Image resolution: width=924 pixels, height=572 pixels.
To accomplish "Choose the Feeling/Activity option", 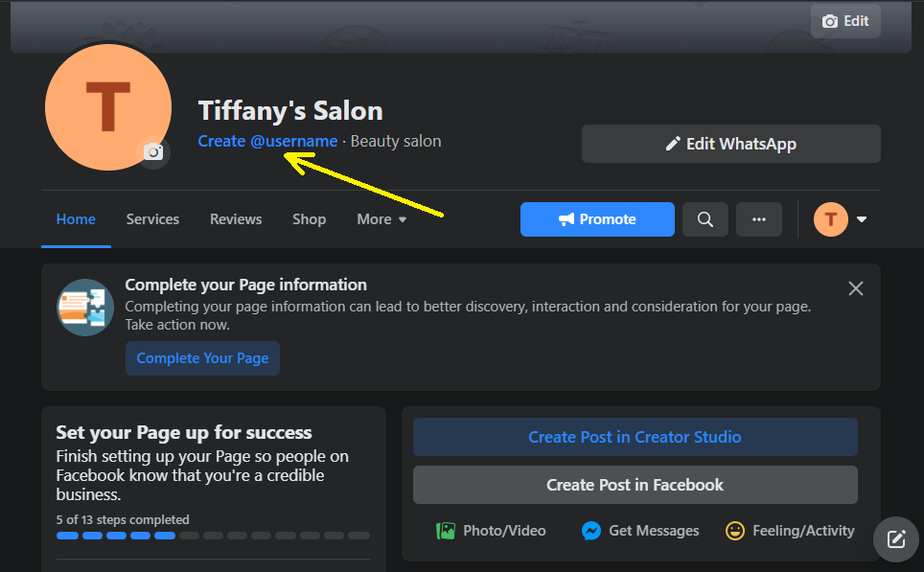I will 790,531.
